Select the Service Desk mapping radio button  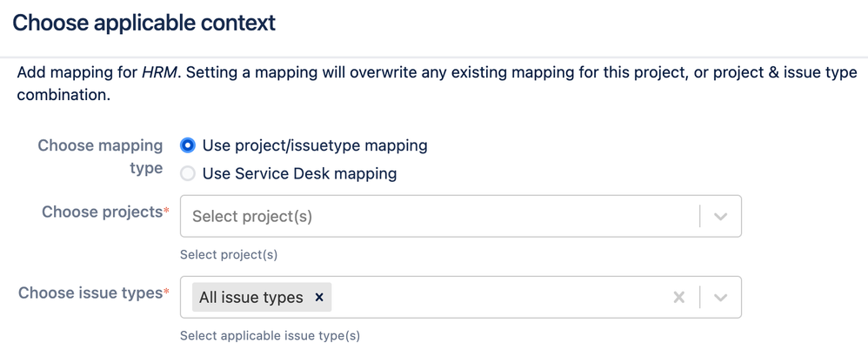188,174
